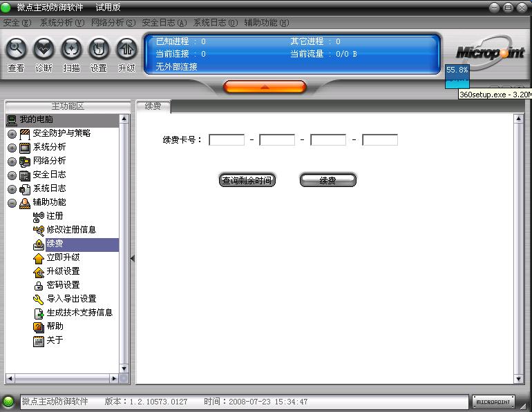Click the 时间 timestamp in the status bar
This screenshot has height=412, width=532.
pyautogui.click(x=256, y=402)
